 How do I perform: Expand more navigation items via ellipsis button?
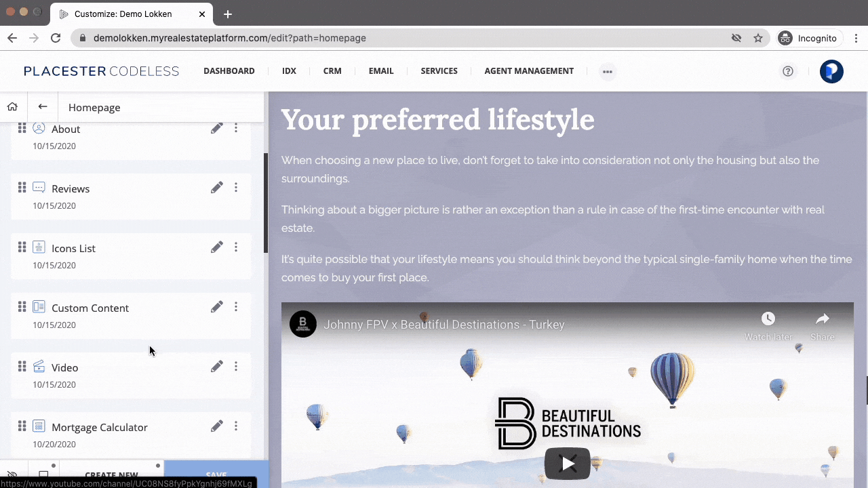(x=608, y=71)
